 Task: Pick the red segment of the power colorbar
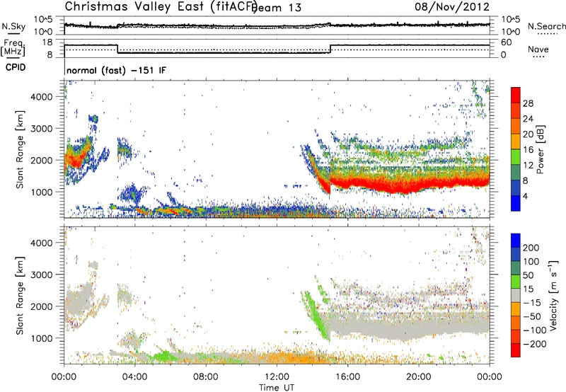point(516,96)
